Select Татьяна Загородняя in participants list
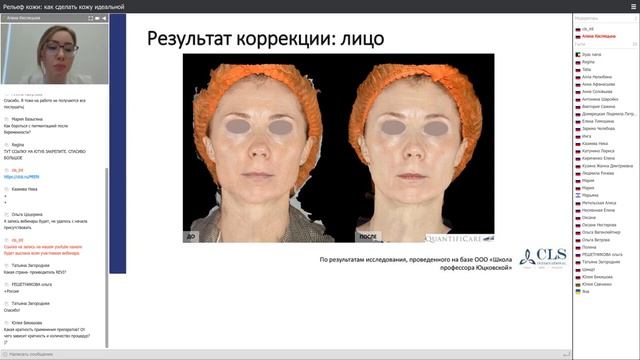 pos(601,262)
